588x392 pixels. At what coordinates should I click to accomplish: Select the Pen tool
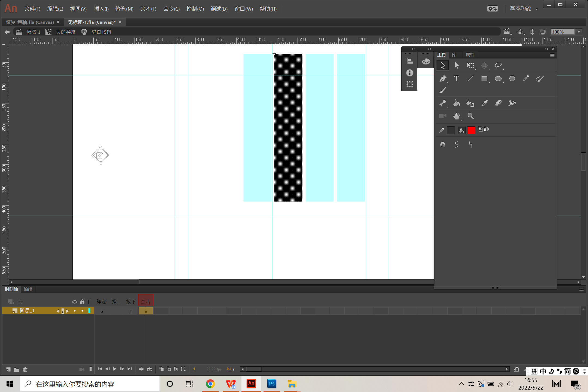[443, 79]
